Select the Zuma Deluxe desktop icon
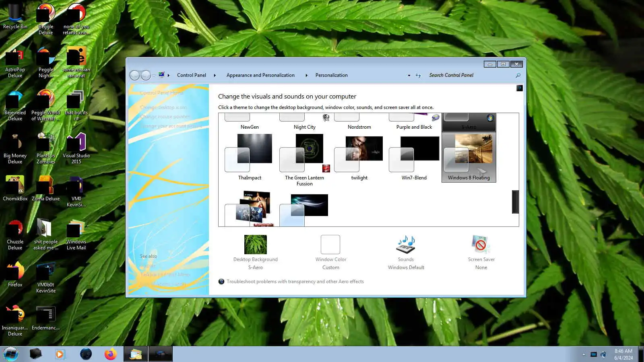This screenshot has width=644, height=362. click(46, 188)
